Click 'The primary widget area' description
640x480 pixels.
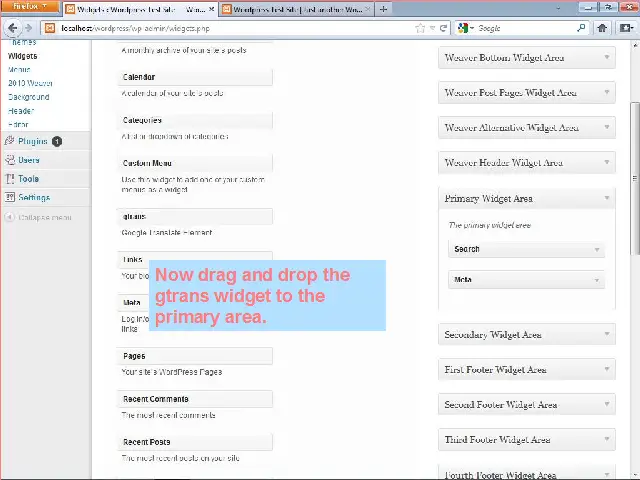490,225
